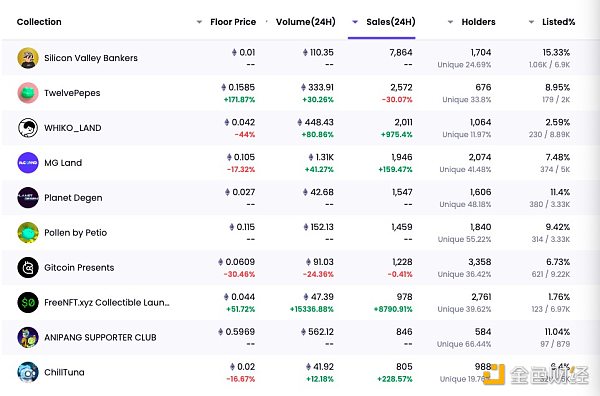Click the Planet Degen collection icon
The height and width of the screenshot is (396, 600).
[28, 198]
